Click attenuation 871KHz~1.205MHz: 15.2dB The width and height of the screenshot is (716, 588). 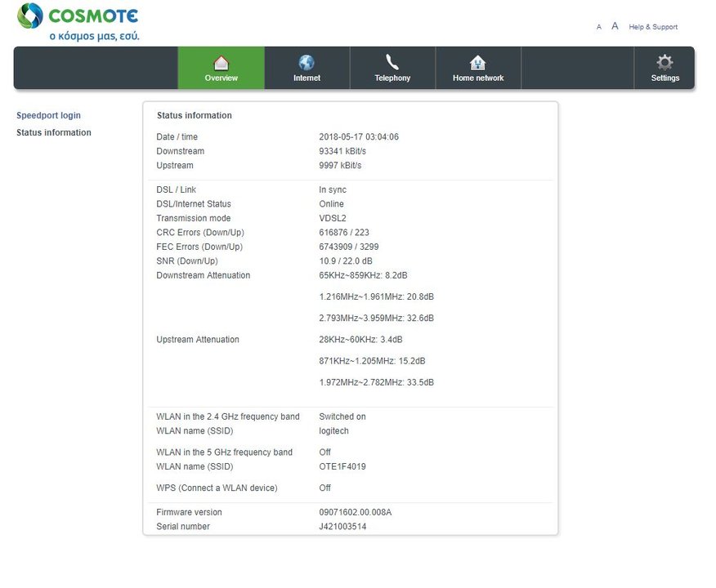(372, 361)
